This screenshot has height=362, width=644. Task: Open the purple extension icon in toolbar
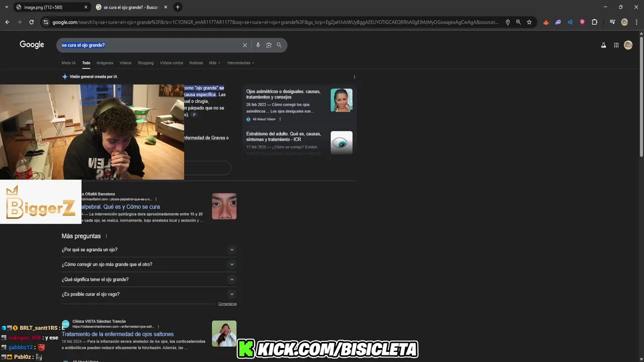(558, 22)
